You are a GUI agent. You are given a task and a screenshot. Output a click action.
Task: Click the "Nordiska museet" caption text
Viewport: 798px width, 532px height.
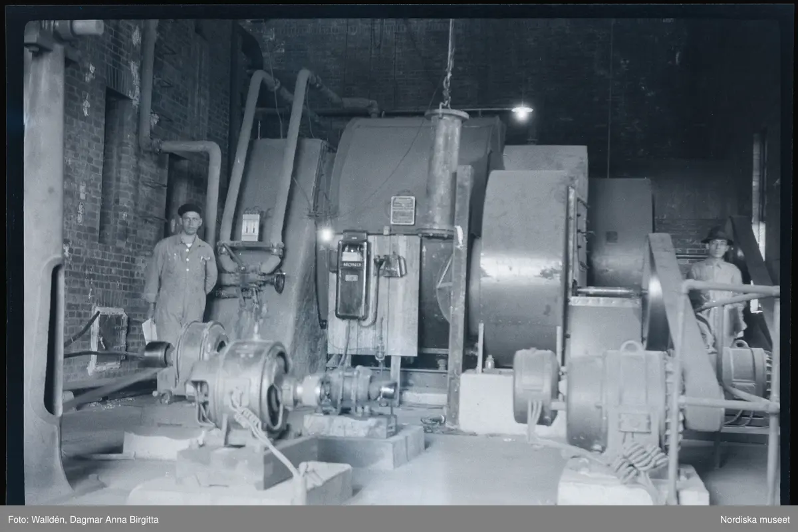pyautogui.click(x=755, y=519)
